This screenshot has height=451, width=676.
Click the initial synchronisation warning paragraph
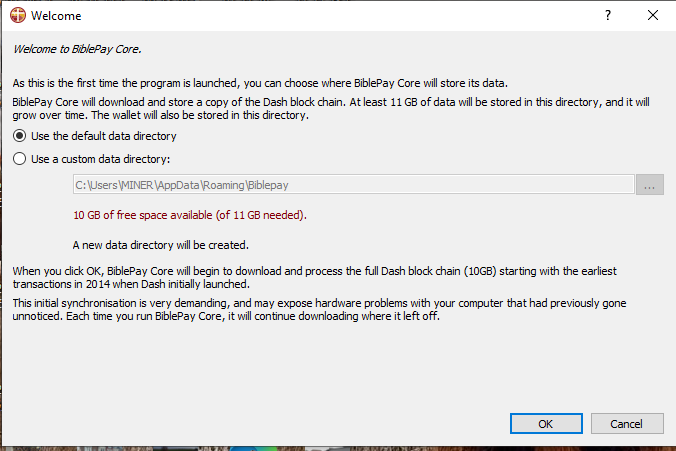[x=319, y=310]
